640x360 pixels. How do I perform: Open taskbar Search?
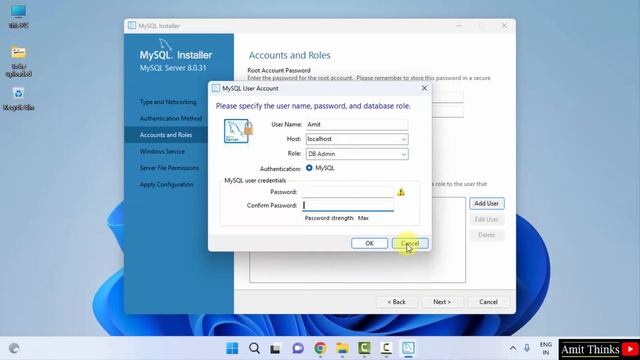[254, 348]
